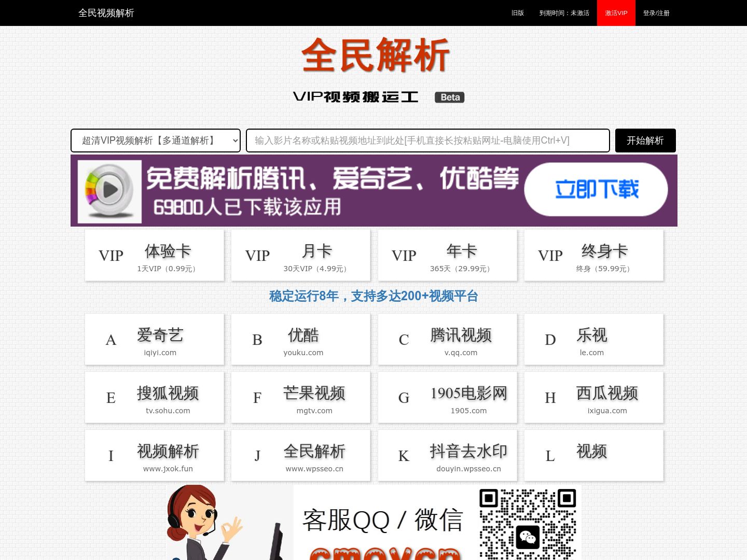Focus the video URL input field

point(428,141)
